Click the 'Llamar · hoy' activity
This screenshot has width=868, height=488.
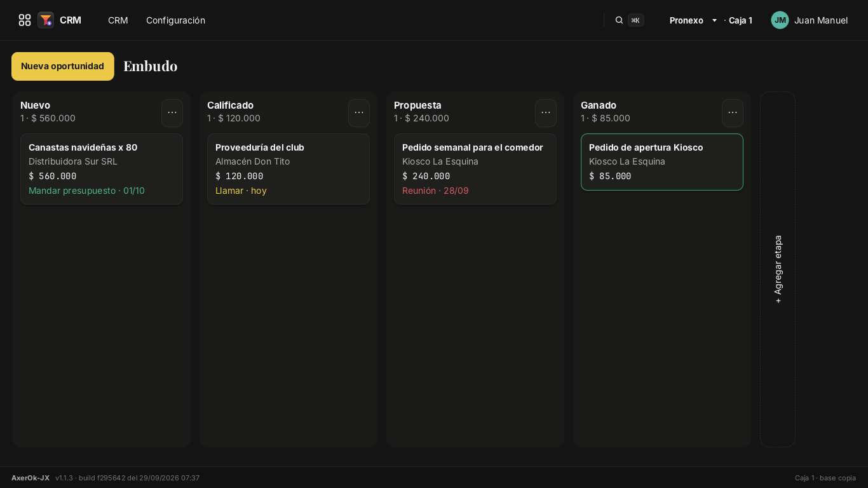tap(241, 191)
